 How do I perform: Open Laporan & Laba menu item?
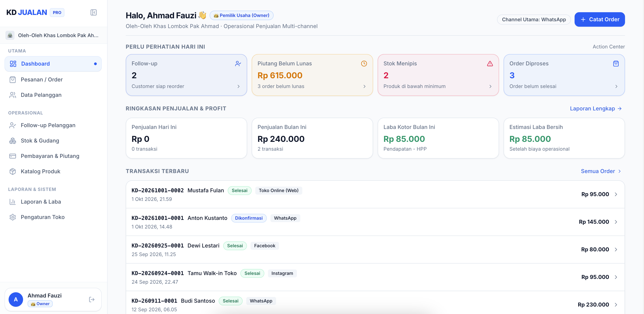point(53,202)
